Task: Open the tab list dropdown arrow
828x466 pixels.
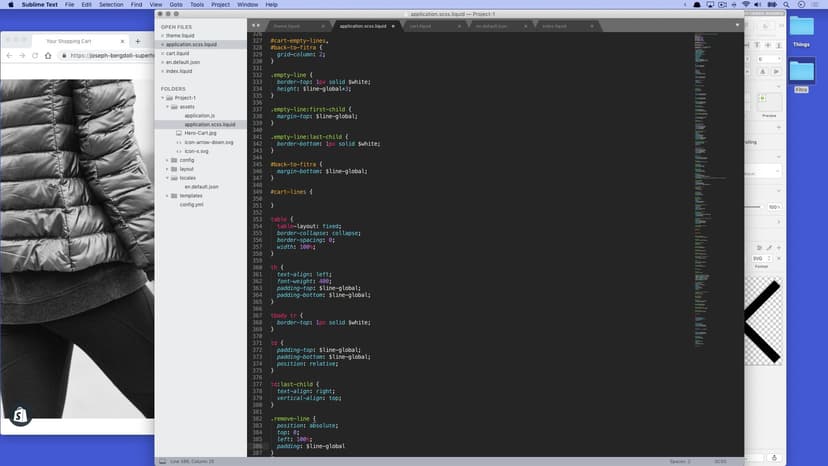Action: coord(736,25)
